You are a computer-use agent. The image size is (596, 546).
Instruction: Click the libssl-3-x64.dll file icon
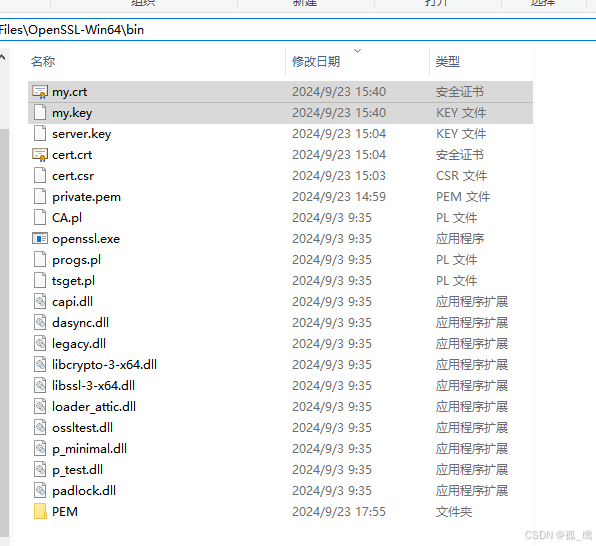click(40, 386)
